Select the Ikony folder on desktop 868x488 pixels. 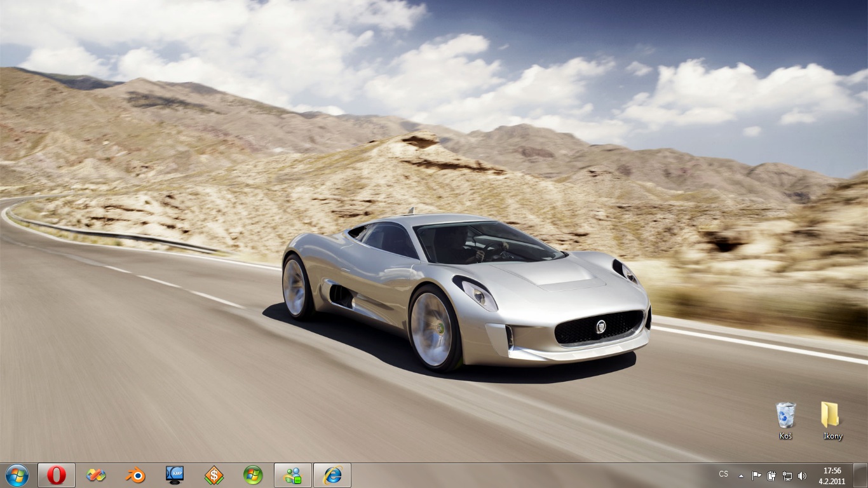[830, 416]
